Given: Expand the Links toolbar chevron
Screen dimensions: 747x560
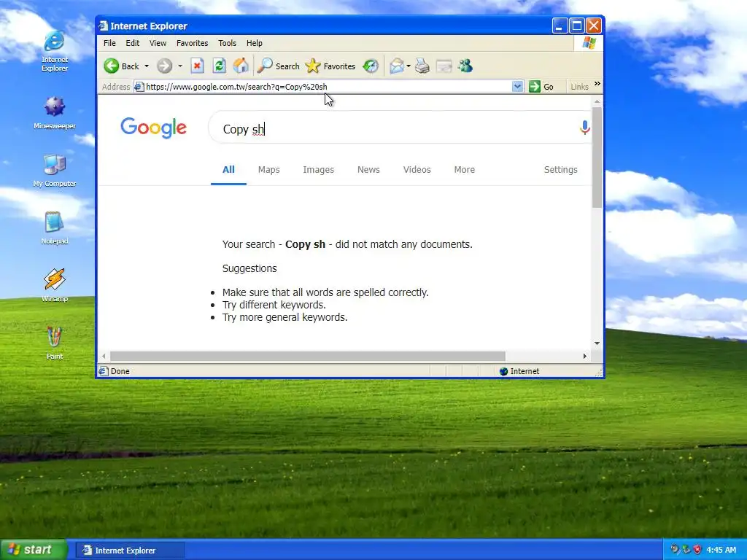Looking at the screenshot, I should coord(597,84).
